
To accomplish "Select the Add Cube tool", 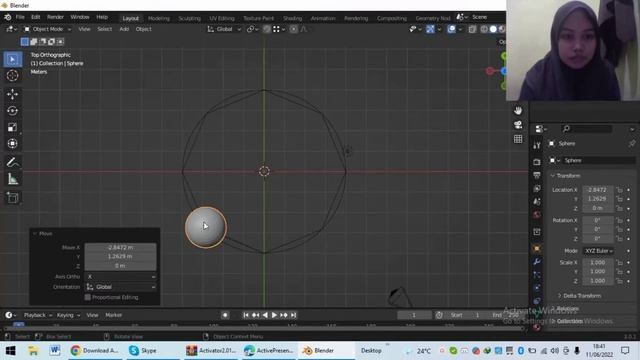I will pos(13,198).
